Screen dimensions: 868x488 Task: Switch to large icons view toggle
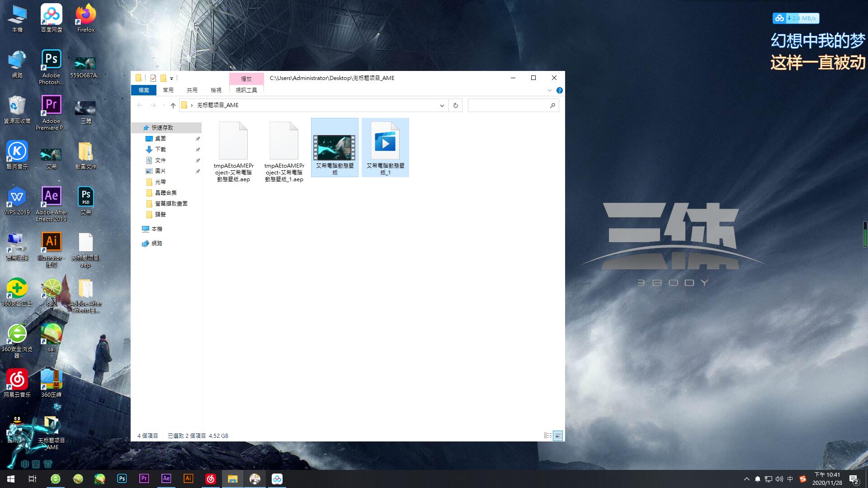tap(558, 436)
